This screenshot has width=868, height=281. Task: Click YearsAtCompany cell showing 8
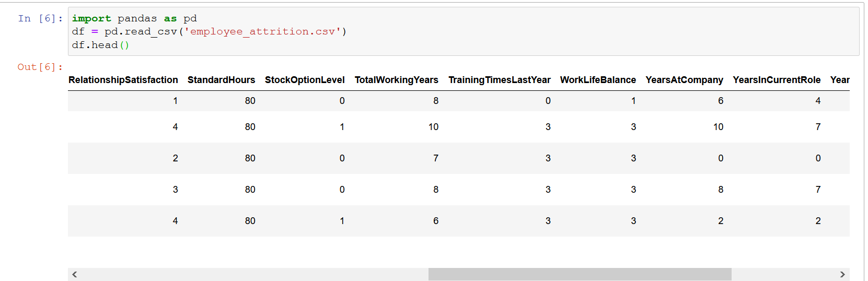pos(721,190)
